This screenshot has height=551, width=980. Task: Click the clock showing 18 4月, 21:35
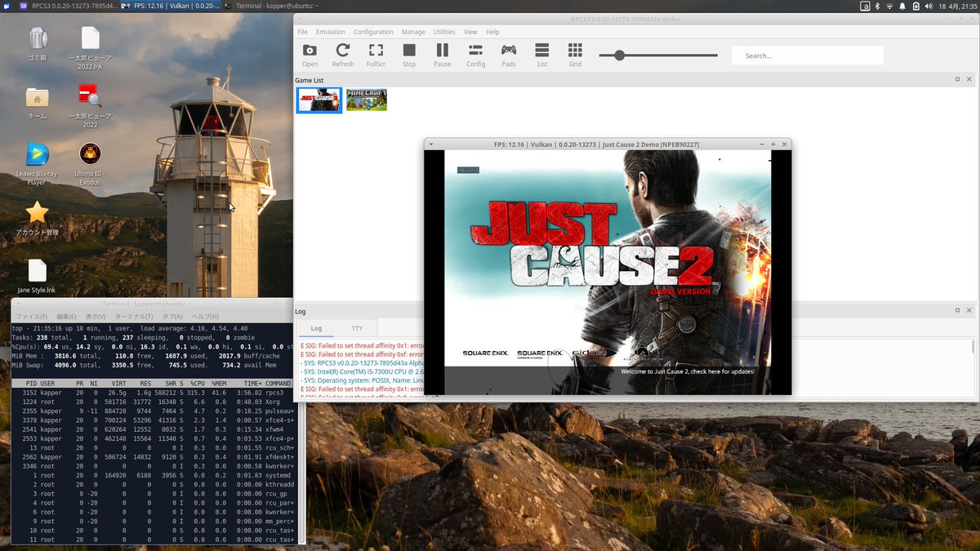click(958, 6)
